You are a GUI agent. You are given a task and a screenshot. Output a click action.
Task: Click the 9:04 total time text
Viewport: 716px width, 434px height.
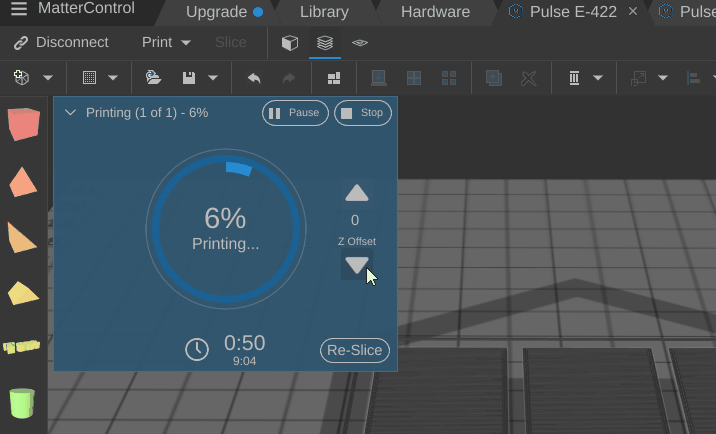point(244,361)
